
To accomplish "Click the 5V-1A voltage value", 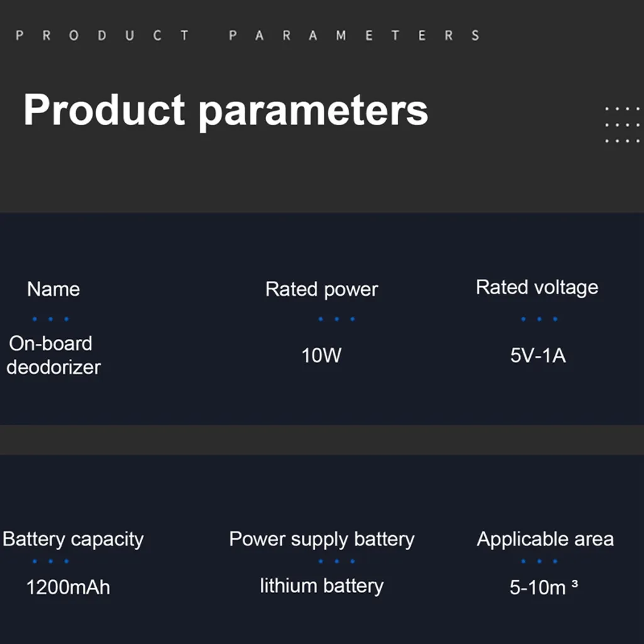I will [x=538, y=356].
